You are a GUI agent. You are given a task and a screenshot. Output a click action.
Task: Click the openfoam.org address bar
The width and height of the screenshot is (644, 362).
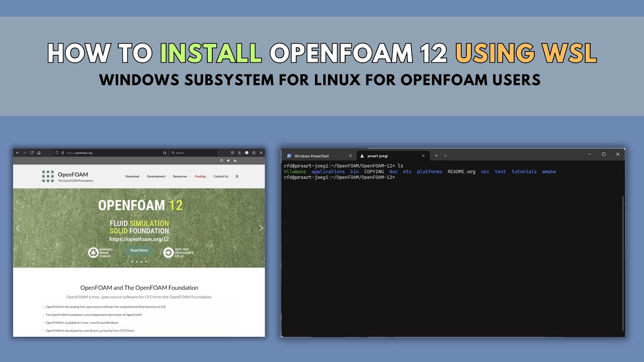pos(111,152)
